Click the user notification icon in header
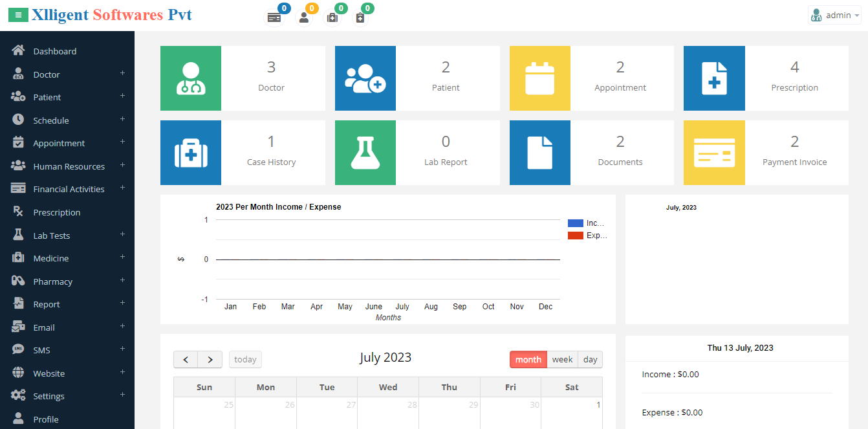 pyautogui.click(x=303, y=17)
